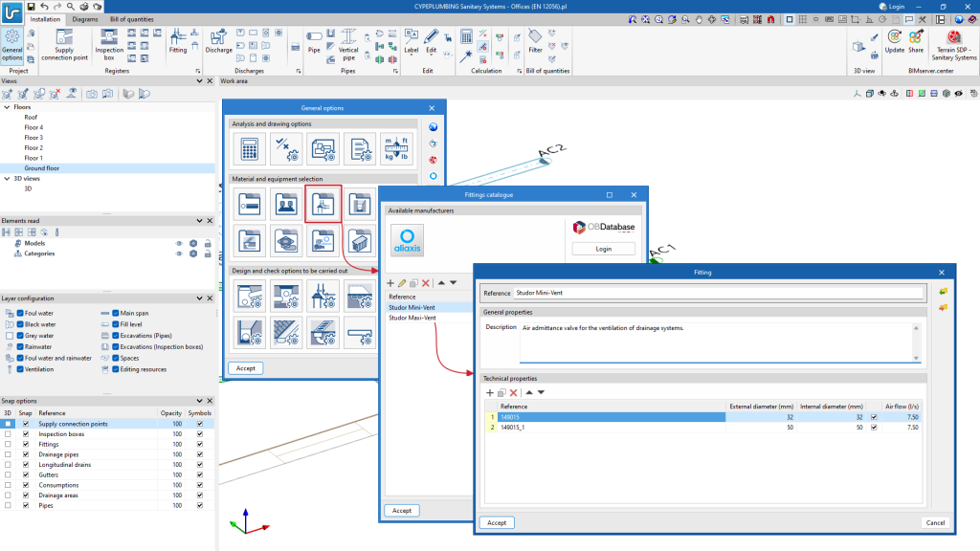Collapse the Views panel chevron
This screenshot has width=980, height=551.
point(199,81)
